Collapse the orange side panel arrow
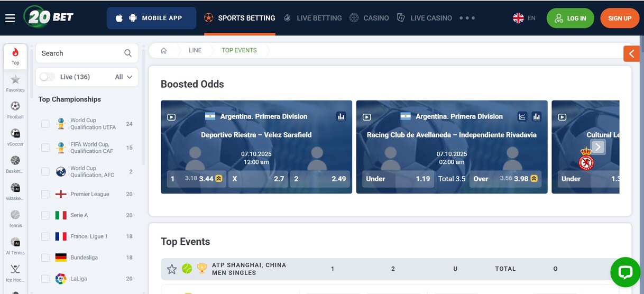 point(631,53)
